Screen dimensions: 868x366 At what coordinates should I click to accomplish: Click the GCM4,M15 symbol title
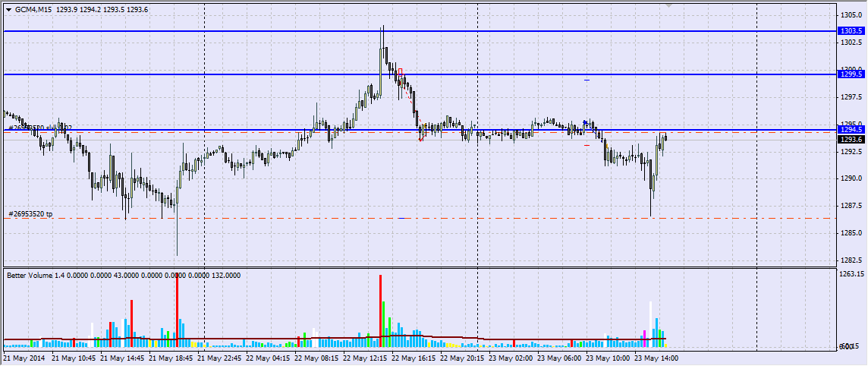point(33,9)
